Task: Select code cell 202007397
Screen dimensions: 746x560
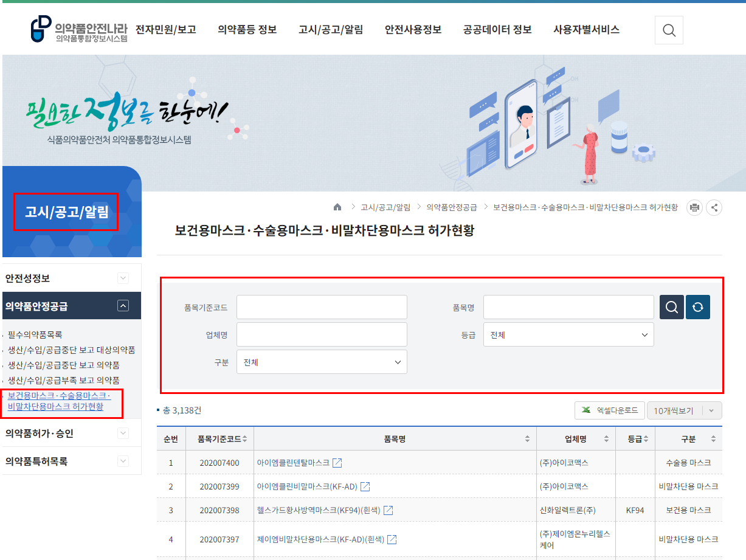Action: [x=219, y=539]
